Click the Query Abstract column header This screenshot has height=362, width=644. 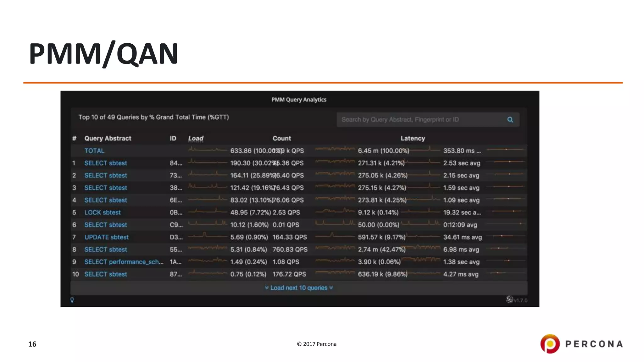pyautogui.click(x=108, y=138)
